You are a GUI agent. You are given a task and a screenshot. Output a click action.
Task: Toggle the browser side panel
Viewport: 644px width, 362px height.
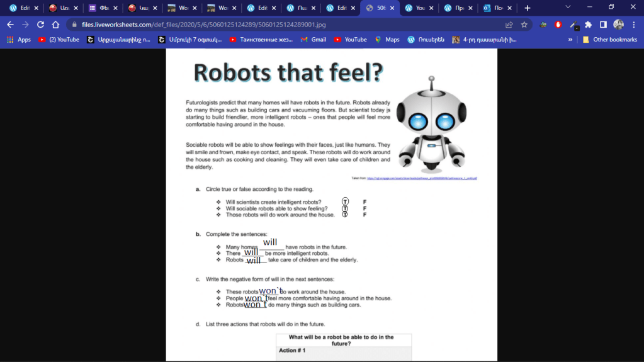click(603, 25)
